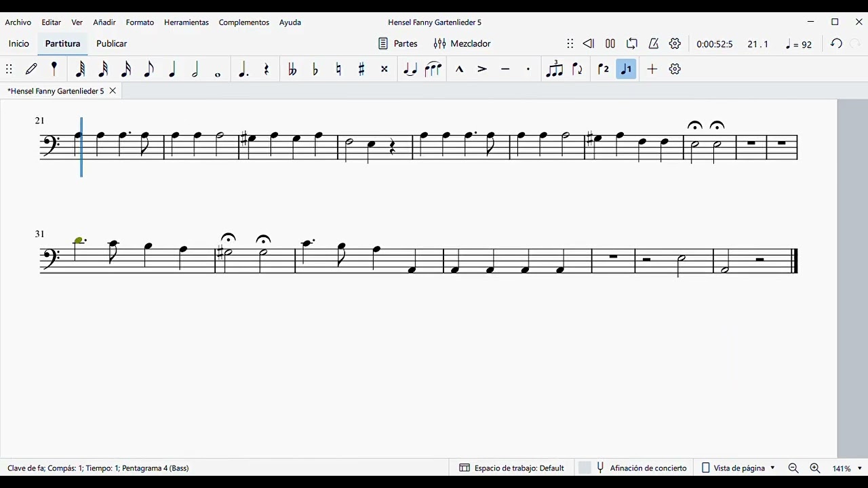This screenshot has height=488, width=868.
Task: Open playback settings gear
Action: pos(675,43)
